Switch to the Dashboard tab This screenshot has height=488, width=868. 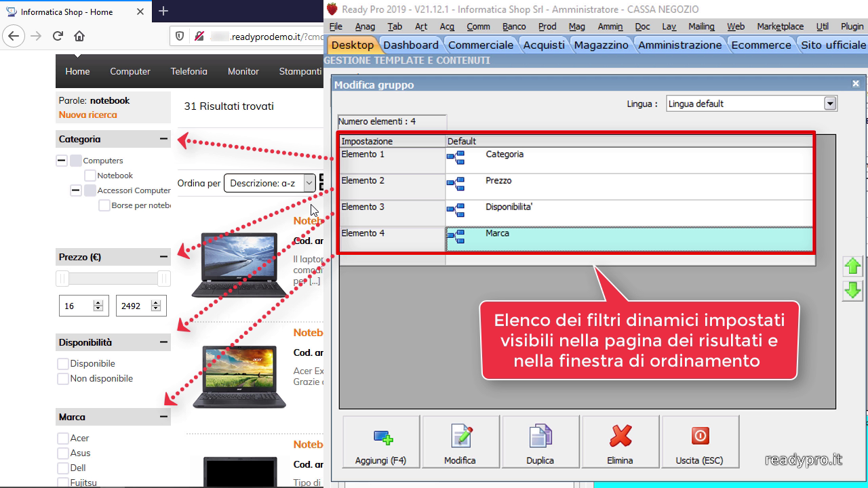(411, 45)
